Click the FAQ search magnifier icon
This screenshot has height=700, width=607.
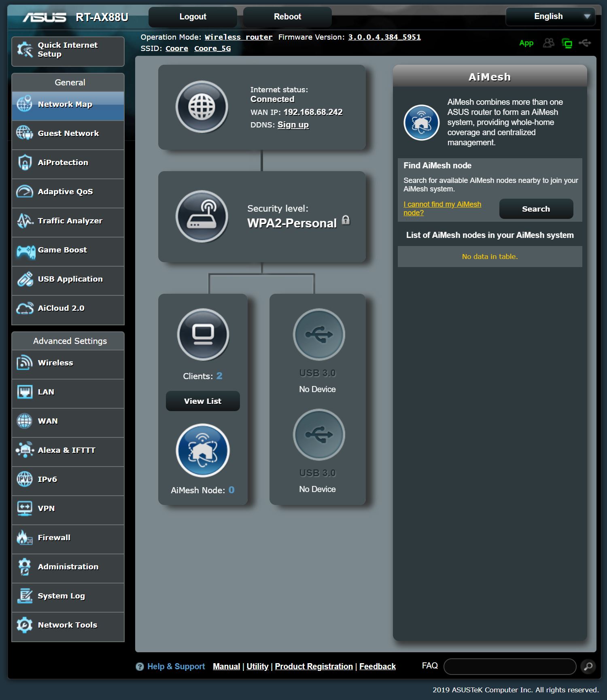(x=588, y=666)
